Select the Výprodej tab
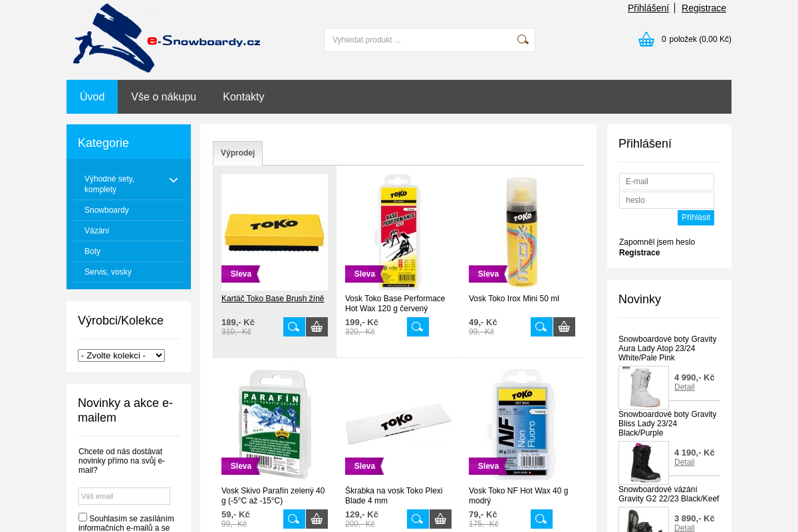Image resolution: width=798 pixels, height=532 pixels. (x=238, y=153)
